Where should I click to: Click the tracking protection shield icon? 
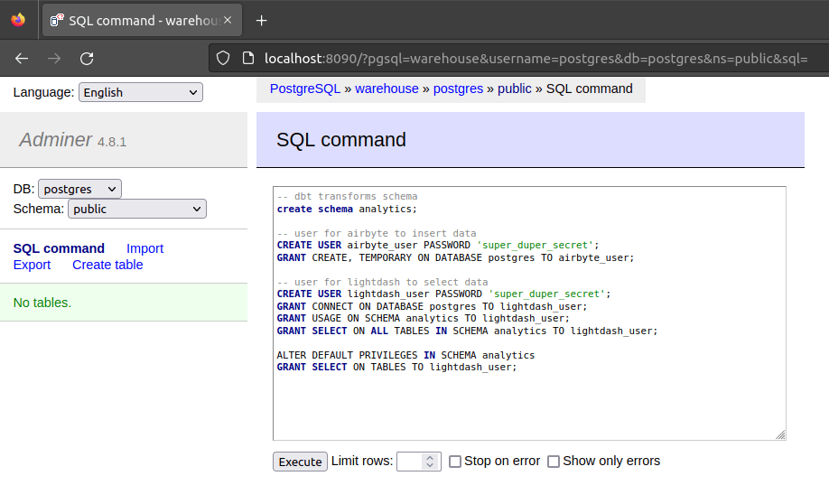(x=223, y=58)
